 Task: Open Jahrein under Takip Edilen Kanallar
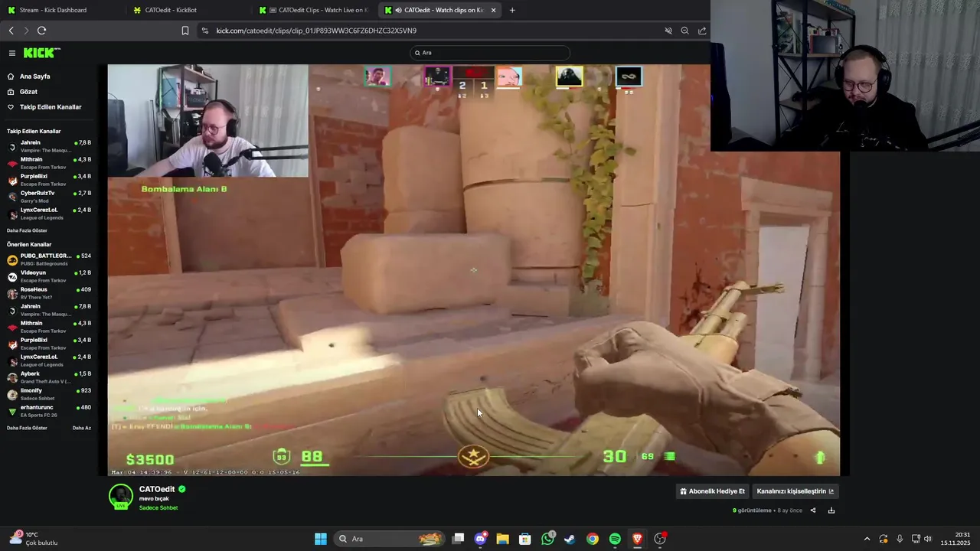pos(49,146)
